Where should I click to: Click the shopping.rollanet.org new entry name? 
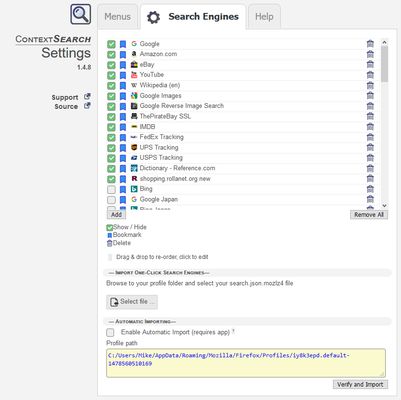[x=175, y=179]
